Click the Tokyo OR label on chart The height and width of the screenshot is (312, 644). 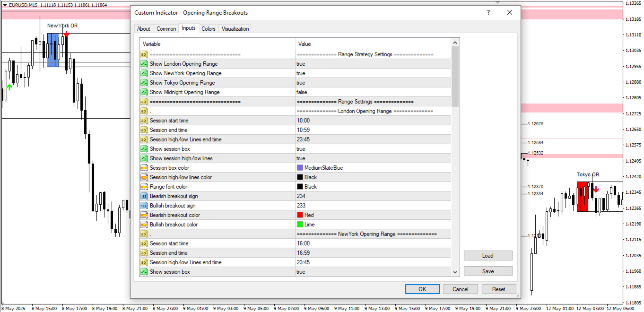588,174
